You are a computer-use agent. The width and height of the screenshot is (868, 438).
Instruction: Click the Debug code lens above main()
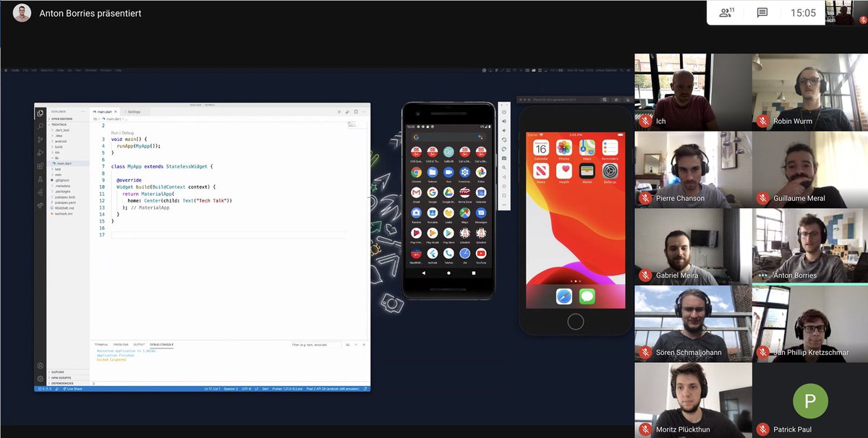(128, 133)
